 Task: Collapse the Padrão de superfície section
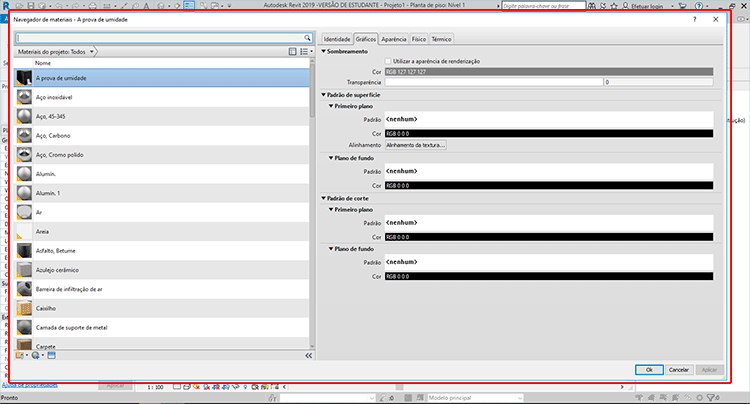click(324, 95)
